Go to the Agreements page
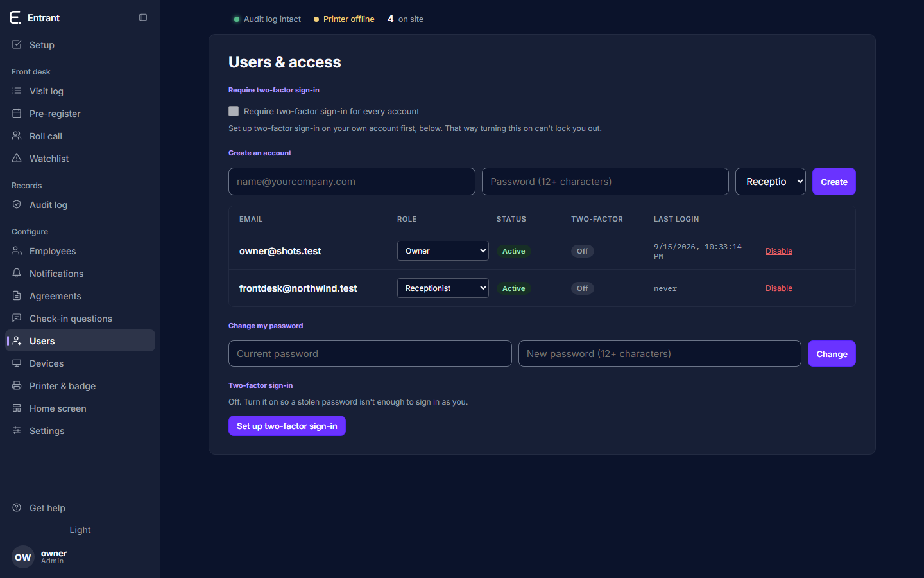 [x=80, y=296]
